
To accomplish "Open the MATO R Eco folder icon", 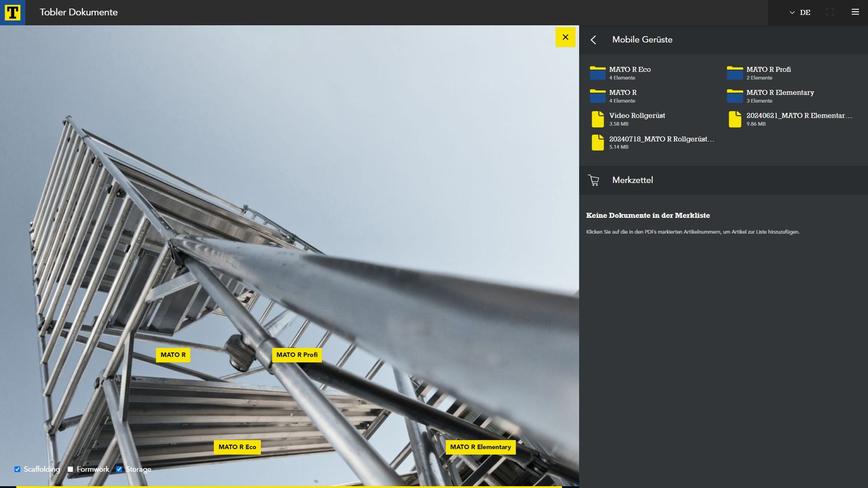I will [x=597, y=73].
